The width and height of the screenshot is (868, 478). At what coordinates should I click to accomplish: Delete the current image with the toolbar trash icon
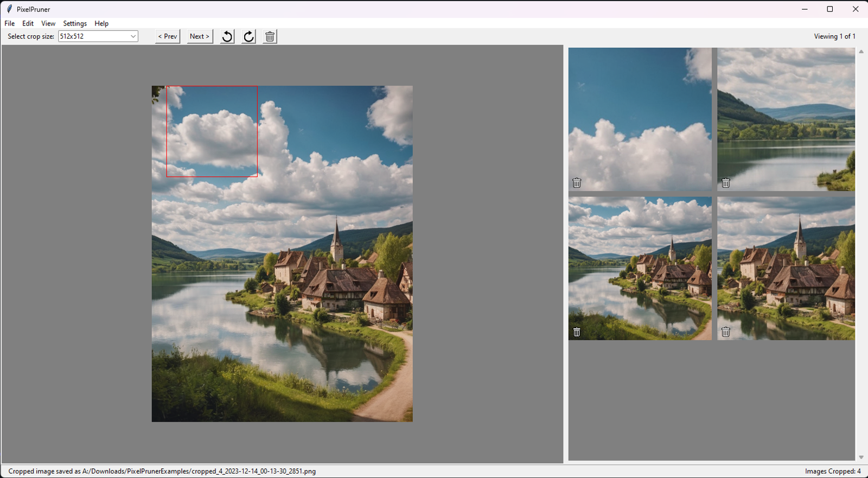click(x=270, y=36)
